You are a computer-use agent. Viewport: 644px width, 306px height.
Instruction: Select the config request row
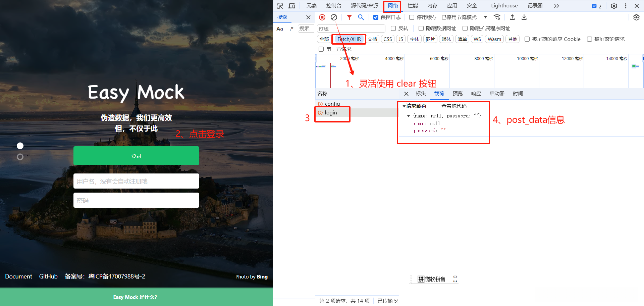pyautogui.click(x=357, y=104)
